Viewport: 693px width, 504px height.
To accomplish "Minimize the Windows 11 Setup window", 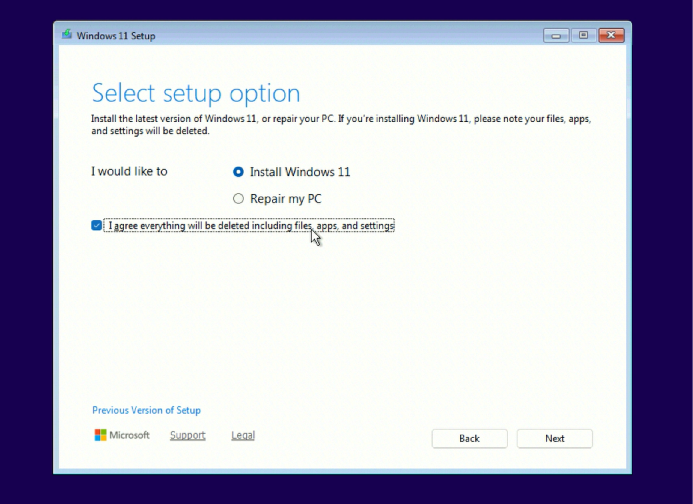I will (556, 35).
